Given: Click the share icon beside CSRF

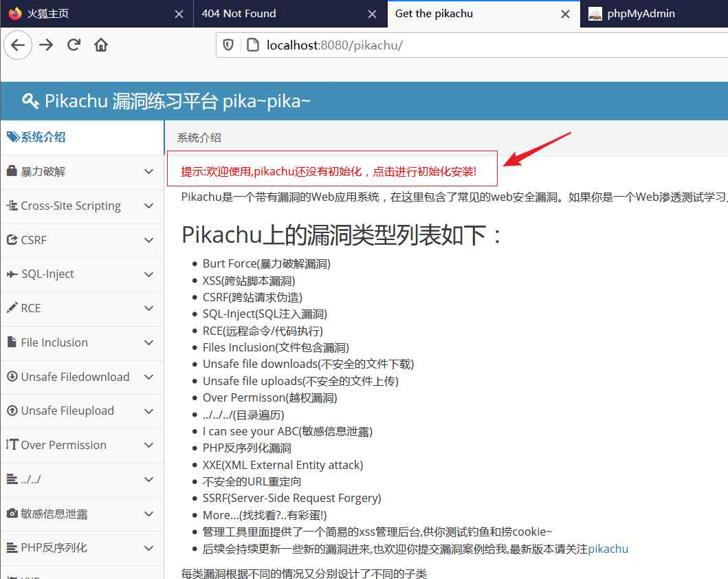Looking at the screenshot, I should (12, 239).
